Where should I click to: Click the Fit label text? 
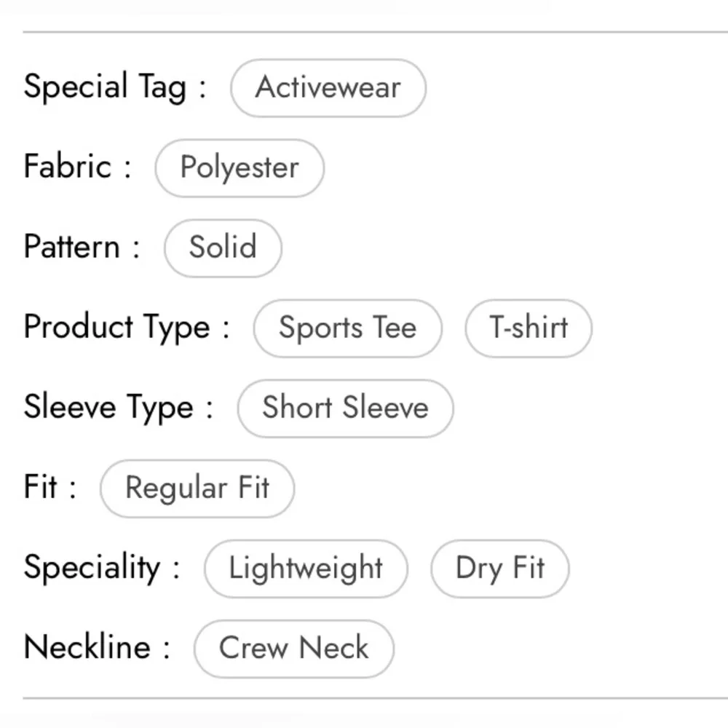[x=50, y=487]
